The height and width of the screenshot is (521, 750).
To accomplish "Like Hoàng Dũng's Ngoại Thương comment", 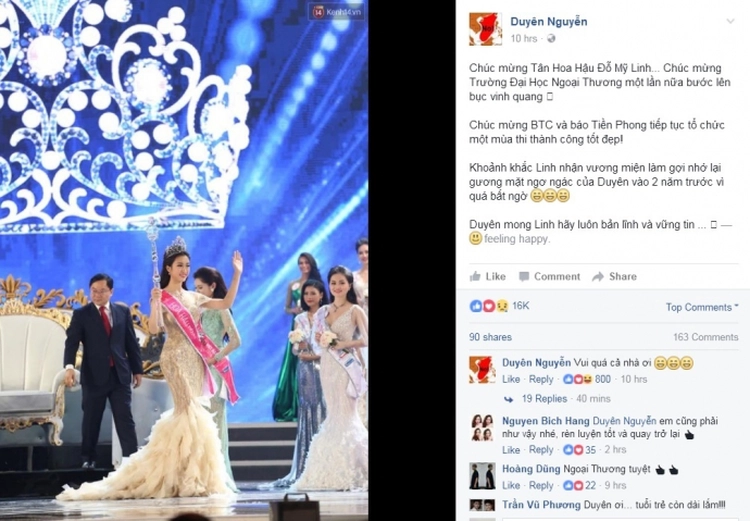I will point(511,486).
